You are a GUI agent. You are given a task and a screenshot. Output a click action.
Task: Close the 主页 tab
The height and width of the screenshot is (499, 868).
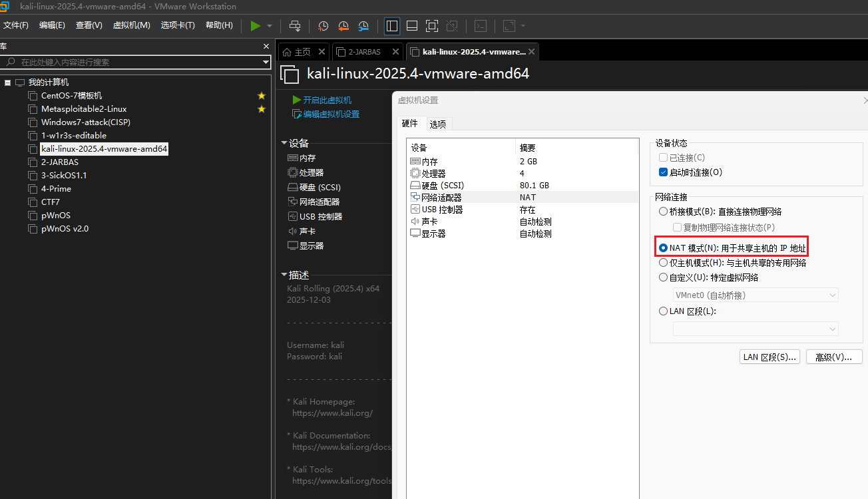322,51
